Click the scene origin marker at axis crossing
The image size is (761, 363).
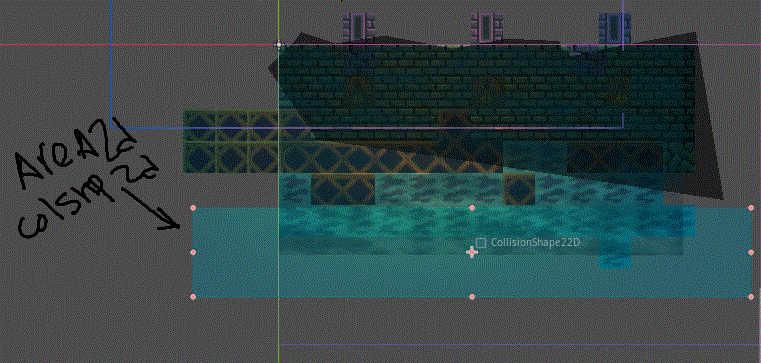[x=279, y=45]
